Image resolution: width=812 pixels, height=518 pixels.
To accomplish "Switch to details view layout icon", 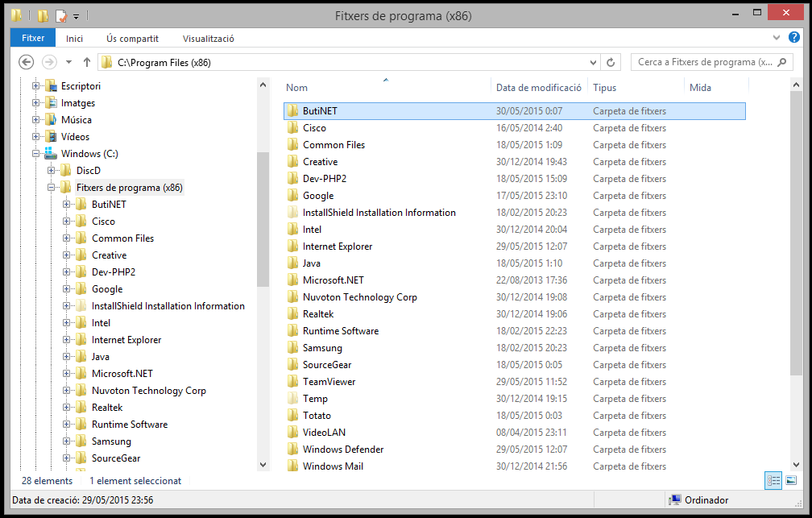I will pyautogui.click(x=773, y=481).
